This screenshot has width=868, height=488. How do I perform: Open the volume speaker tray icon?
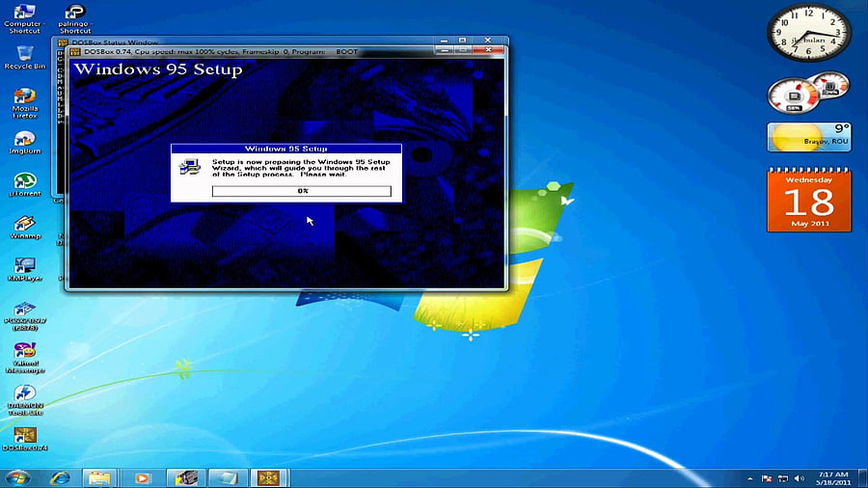[799, 478]
